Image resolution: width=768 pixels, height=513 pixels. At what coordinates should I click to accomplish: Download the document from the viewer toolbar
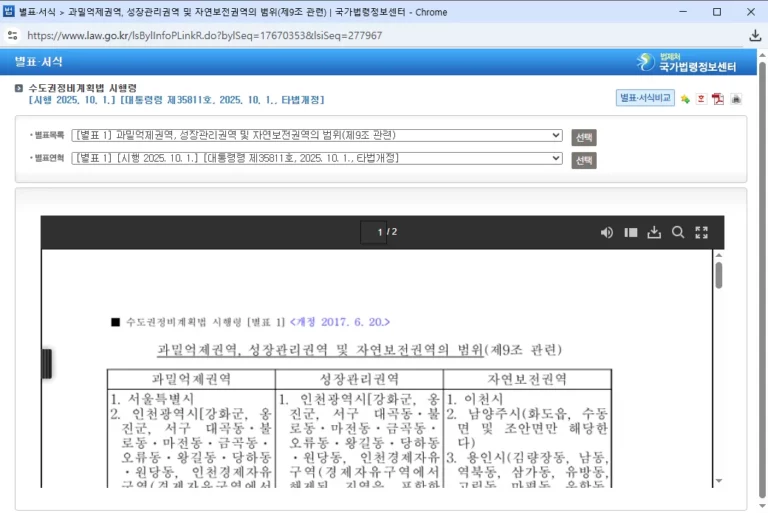(654, 232)
